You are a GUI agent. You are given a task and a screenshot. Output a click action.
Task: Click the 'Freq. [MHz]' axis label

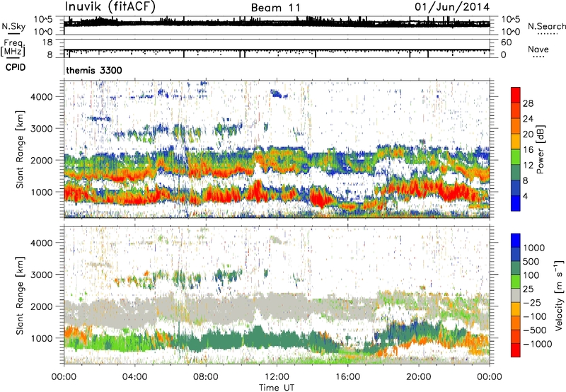[13, 47]
